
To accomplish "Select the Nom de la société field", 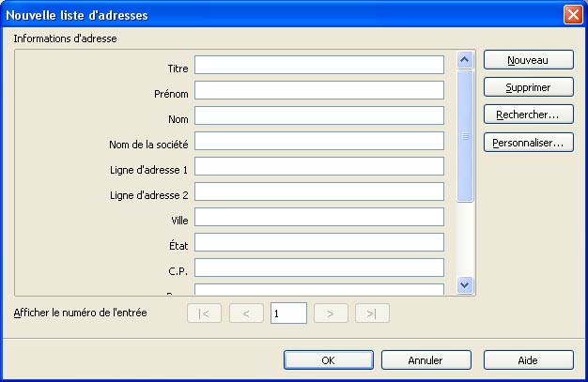I will 318,141.
